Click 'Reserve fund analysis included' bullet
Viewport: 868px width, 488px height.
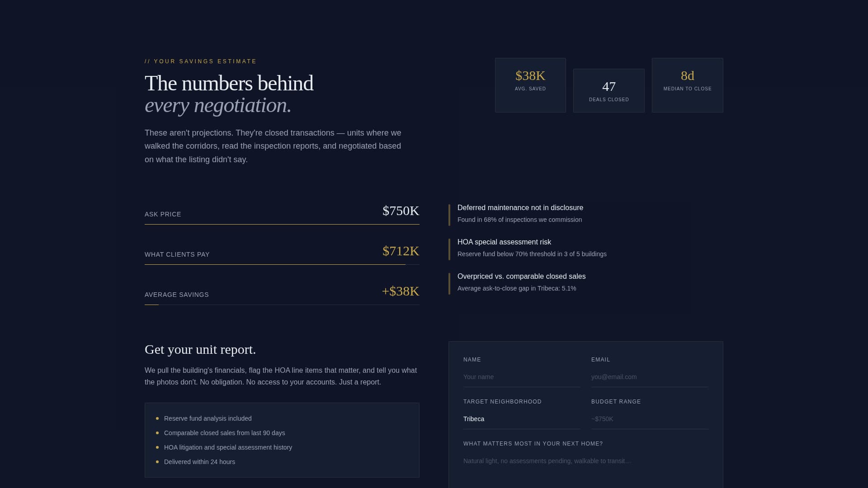click(x=208, y=418)
